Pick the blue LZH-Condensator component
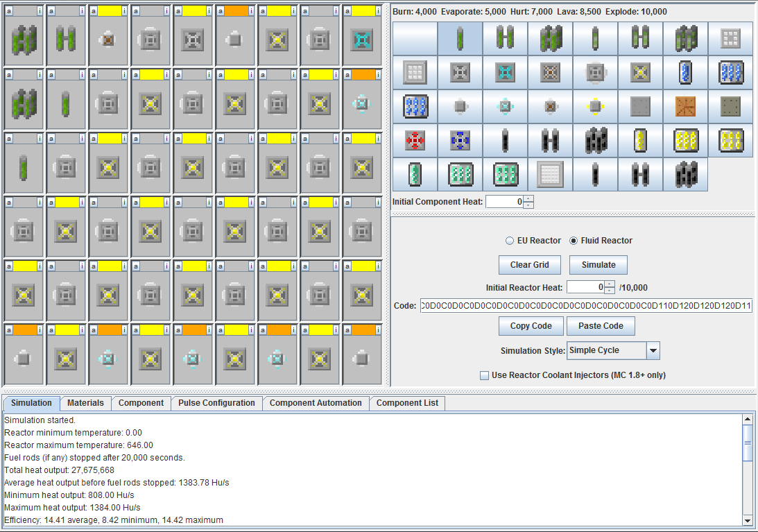758x532 pixels. [460, 140]
